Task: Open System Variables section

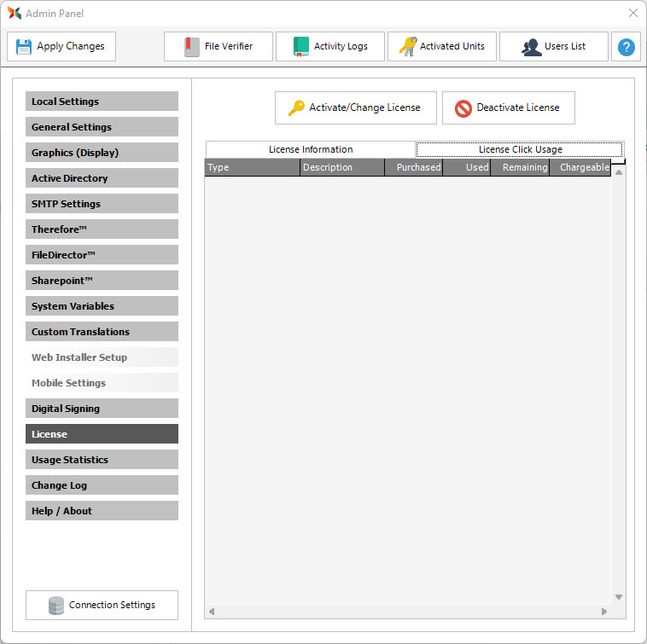Action: [102, 306]
